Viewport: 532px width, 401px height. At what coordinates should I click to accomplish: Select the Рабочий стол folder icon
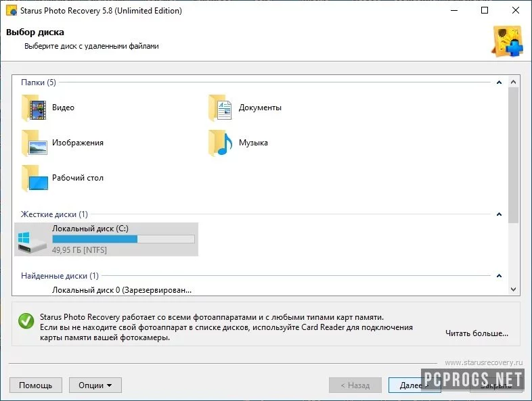(35, 179)
